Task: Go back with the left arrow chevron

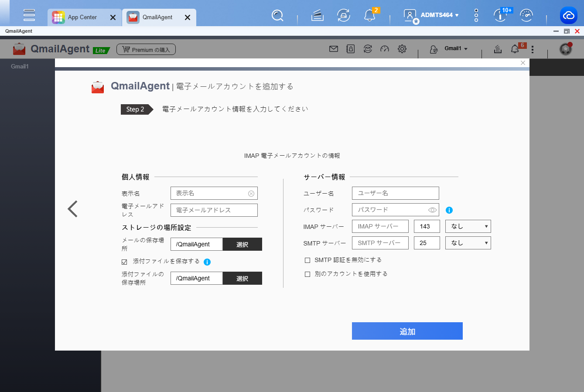Action: pyautogui.click(x=73, y=209)
